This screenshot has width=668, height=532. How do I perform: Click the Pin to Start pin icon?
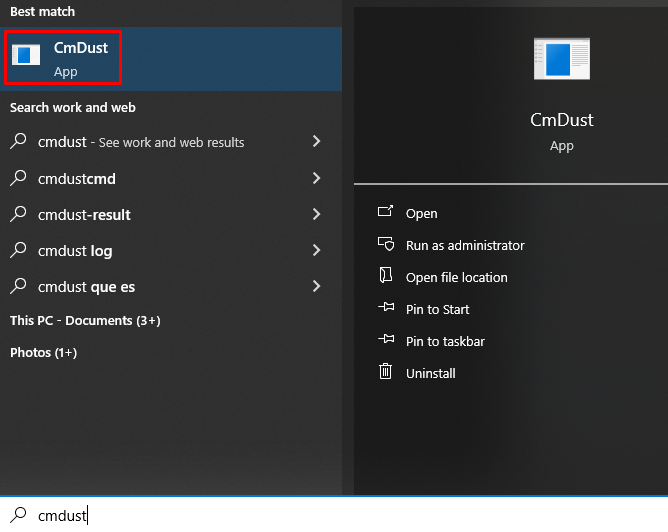pyautogui.click(x=385, y=309)
